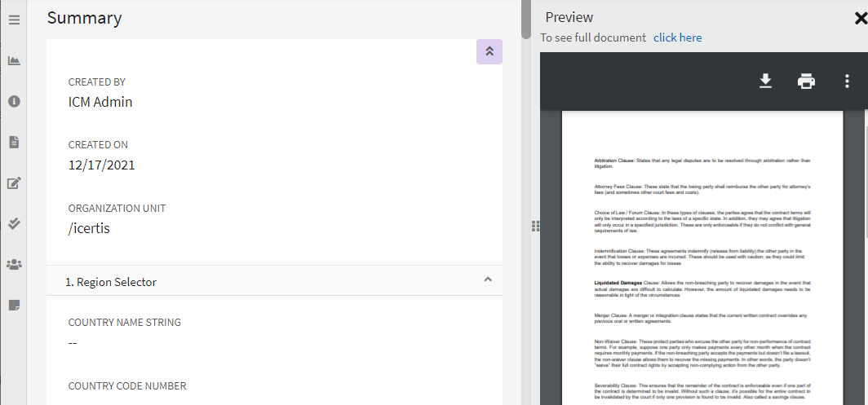
Task: Click the Country Name String value field
Action: [73, 342]
